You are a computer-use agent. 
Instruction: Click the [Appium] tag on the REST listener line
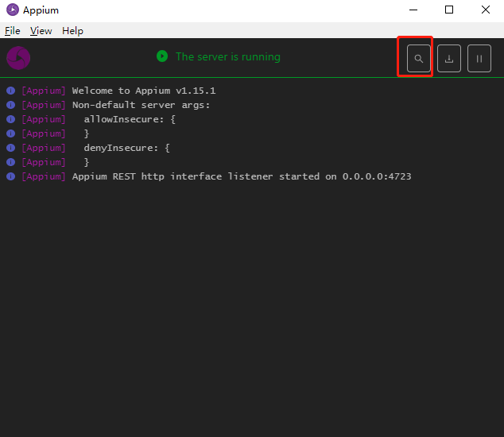click(44, 176)
